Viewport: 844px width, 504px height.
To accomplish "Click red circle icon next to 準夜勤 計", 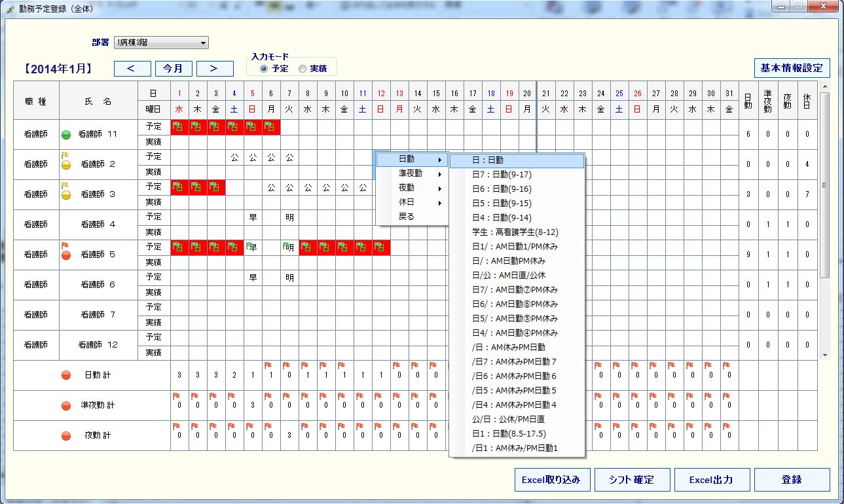I will click(x=65, y=406).
